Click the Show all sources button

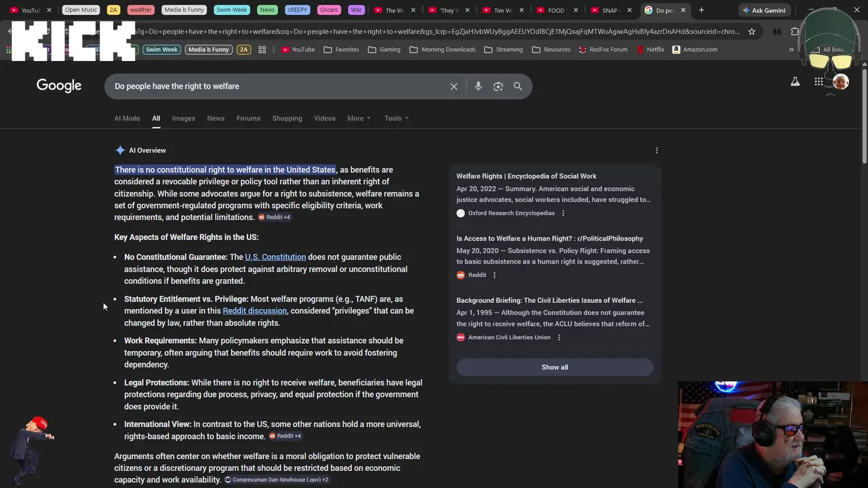[555, 367]
